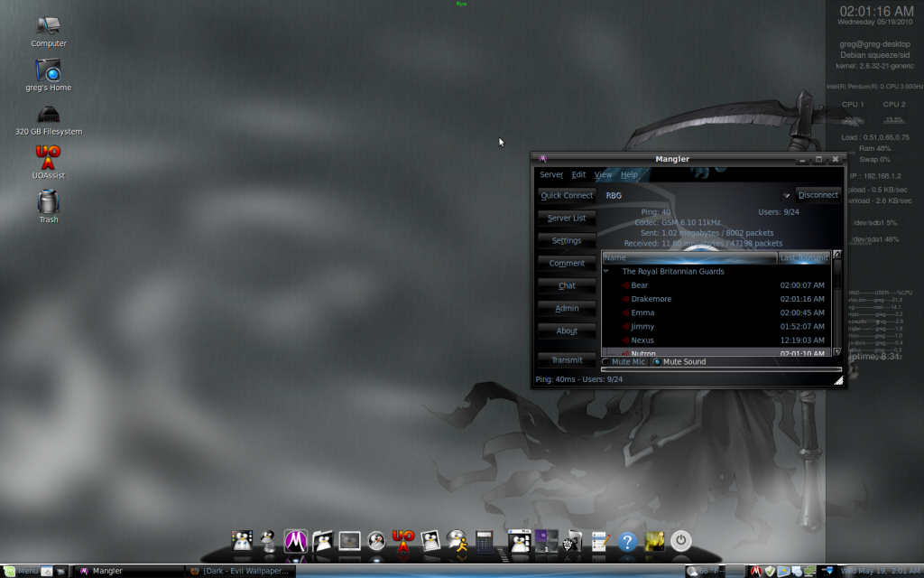Click the blue question mark help dock icon
The height and width of the screenshot is (578, 924).
tap(627, 541)
